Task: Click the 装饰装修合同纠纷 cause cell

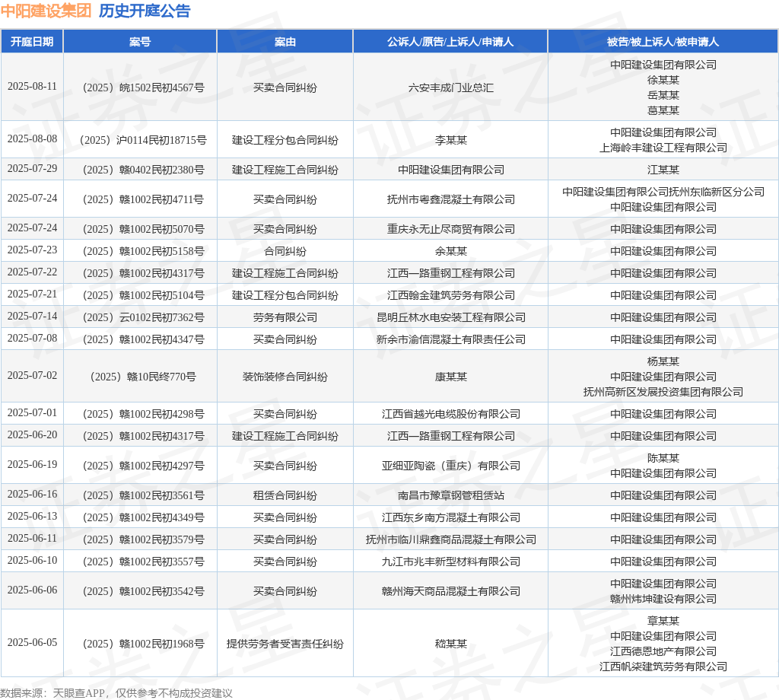Action: (x=285, y=377)
